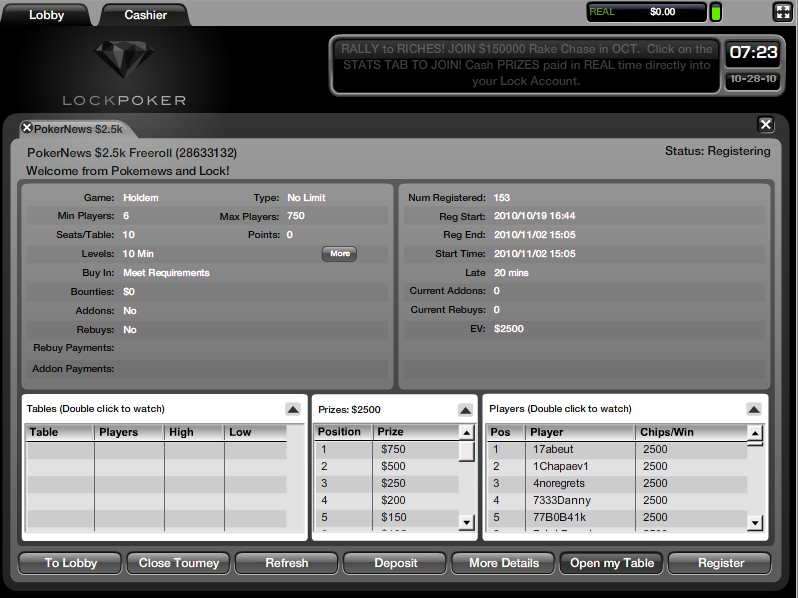
Task: Click the REAL $0.00 balance display
Action: [x=646, y=12]
